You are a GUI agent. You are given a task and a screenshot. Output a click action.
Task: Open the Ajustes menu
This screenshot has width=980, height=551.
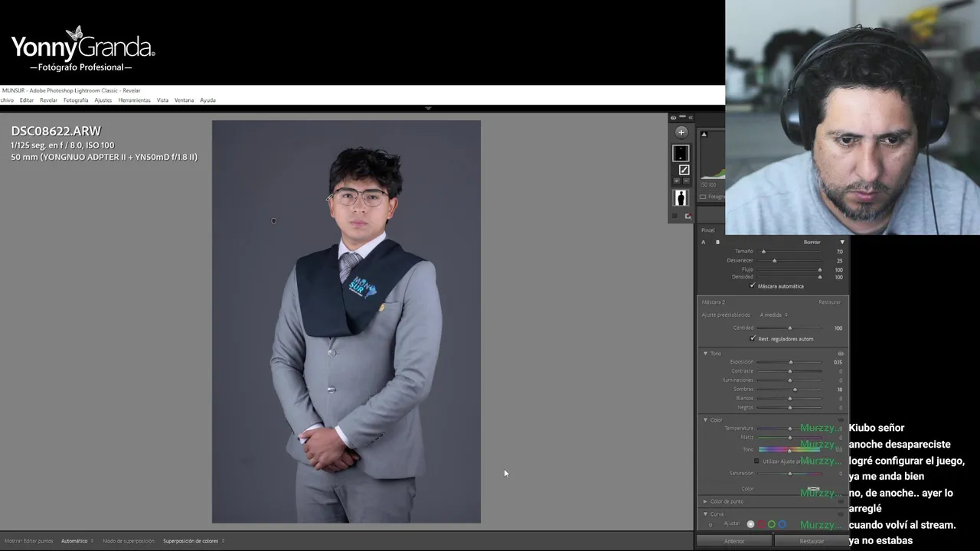(x=103, y=100)
